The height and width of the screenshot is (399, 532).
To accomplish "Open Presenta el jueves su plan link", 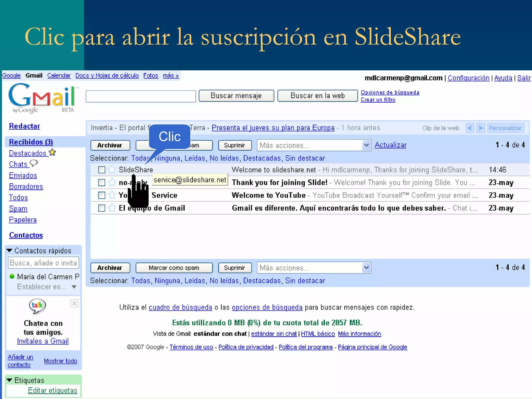I will coord(273,128).
